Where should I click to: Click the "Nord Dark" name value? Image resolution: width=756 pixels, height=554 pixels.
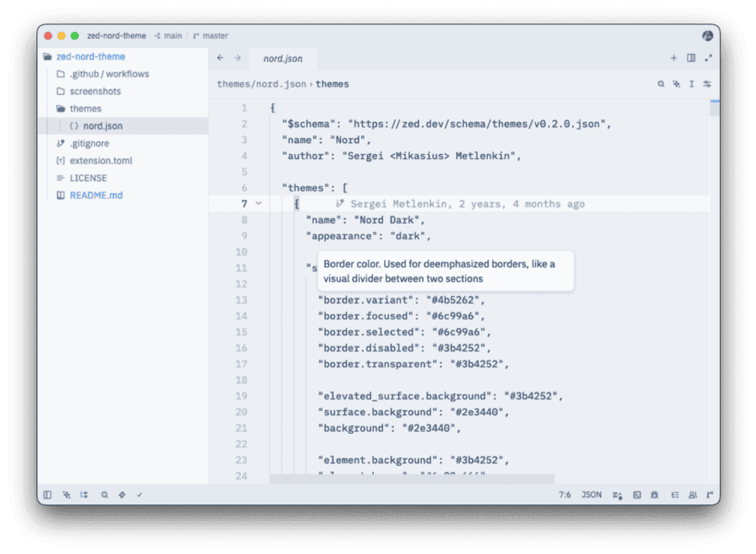tap(386, 220)
